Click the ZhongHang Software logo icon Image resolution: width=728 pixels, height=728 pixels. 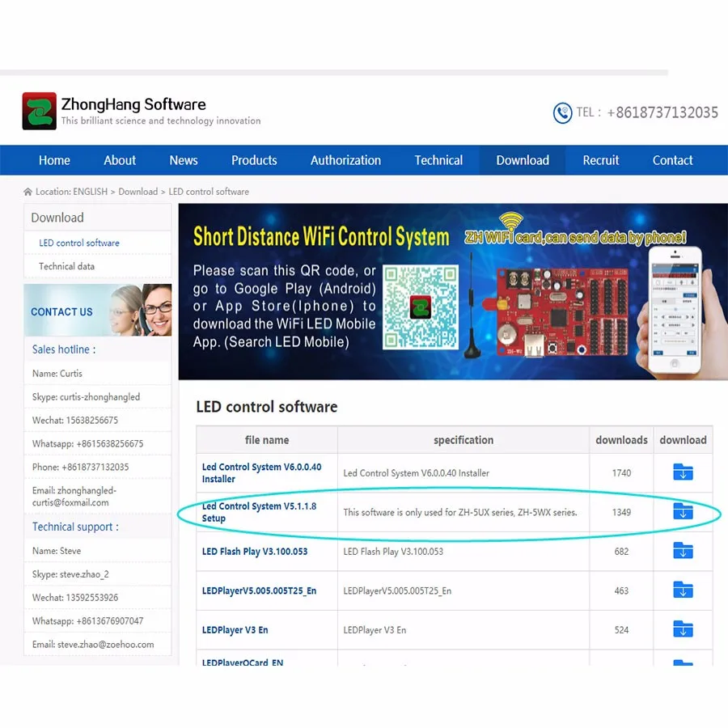coord(40,111)
